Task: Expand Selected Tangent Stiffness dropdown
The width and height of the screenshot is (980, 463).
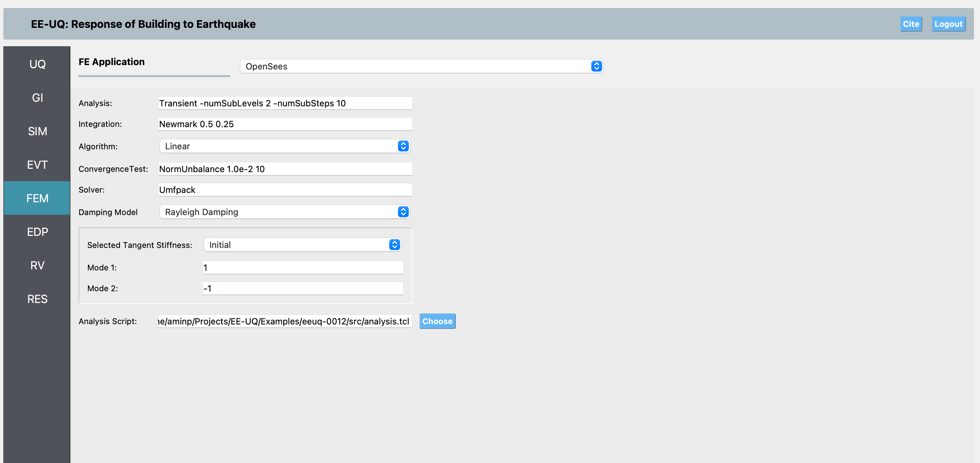Action: coord(302,245)
